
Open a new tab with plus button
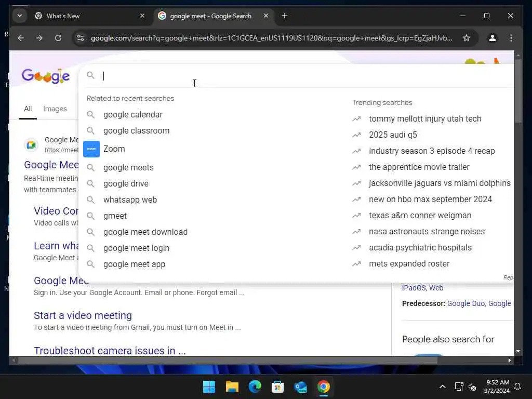point(284,16)
